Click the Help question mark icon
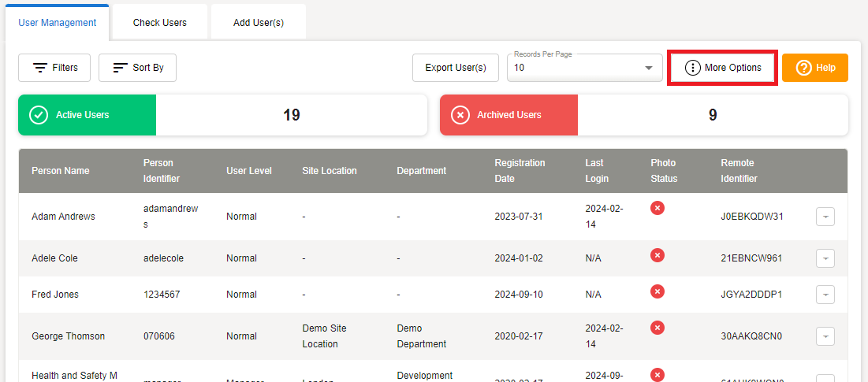This screenshot has width=868, height=382. (803, 68)
